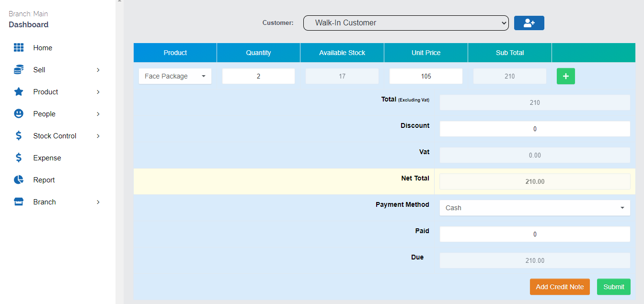Click the Sell coins icon
644x304 pixels.
18,69
